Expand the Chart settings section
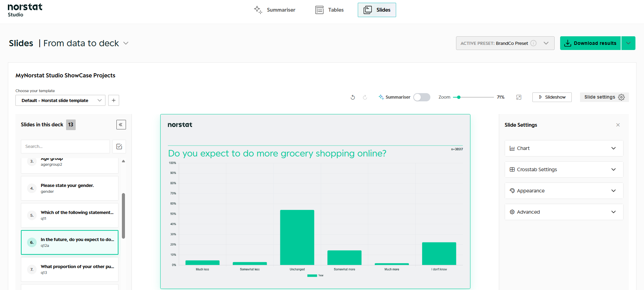644x290 pixels. tap(564, 148)
